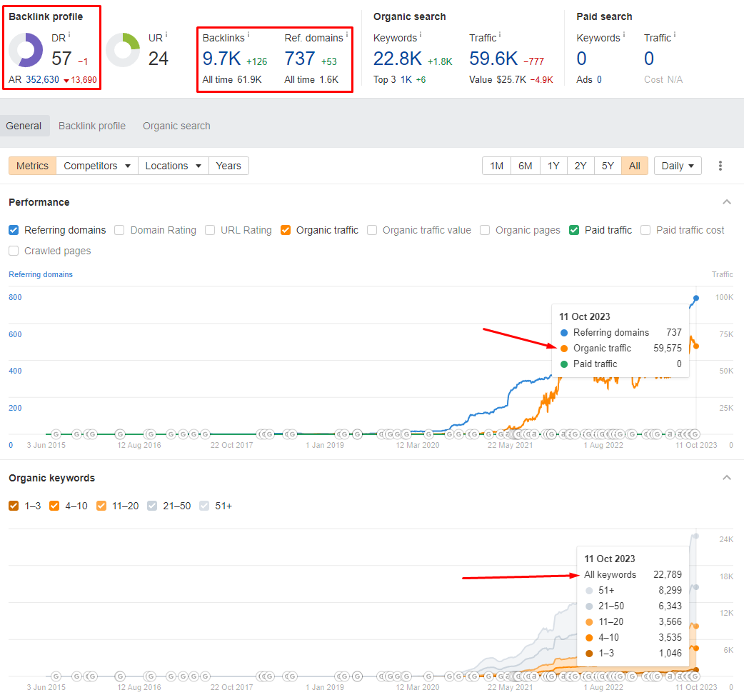744x700 pixels.
Task: Click the orange organic traffic data point
Action: point(696,346)
